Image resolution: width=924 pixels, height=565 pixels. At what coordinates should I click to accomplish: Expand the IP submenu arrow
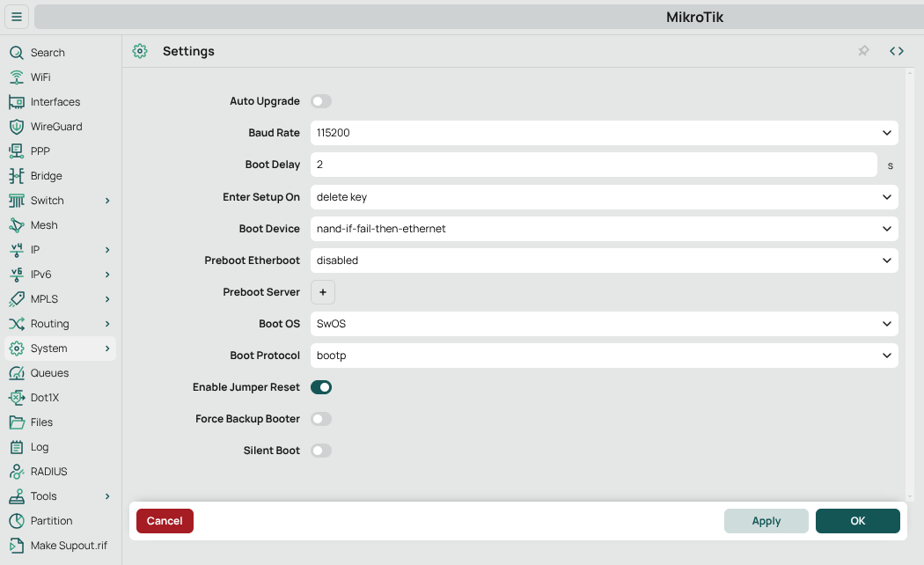107,251
